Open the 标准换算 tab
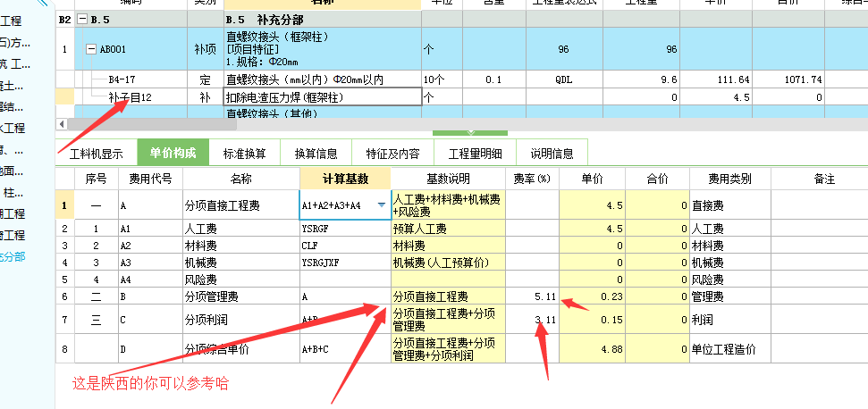The width and height of the screenshot is (868, 409). point(245,153)
